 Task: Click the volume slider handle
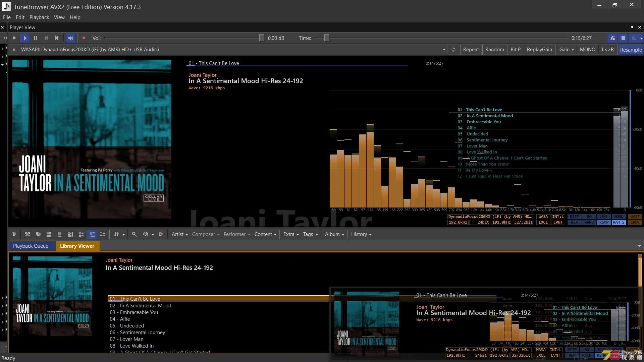[261, 38]
